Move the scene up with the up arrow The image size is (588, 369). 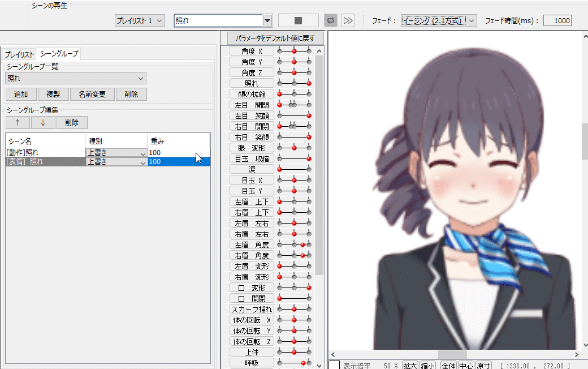pyautogui.click(x=18, y=122)
